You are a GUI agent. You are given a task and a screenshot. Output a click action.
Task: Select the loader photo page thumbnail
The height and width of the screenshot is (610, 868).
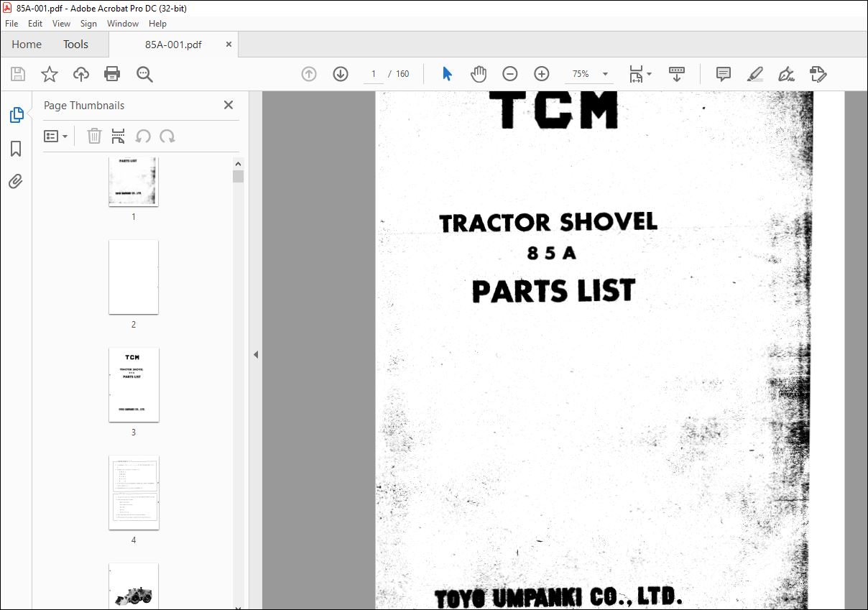(134, 586)
